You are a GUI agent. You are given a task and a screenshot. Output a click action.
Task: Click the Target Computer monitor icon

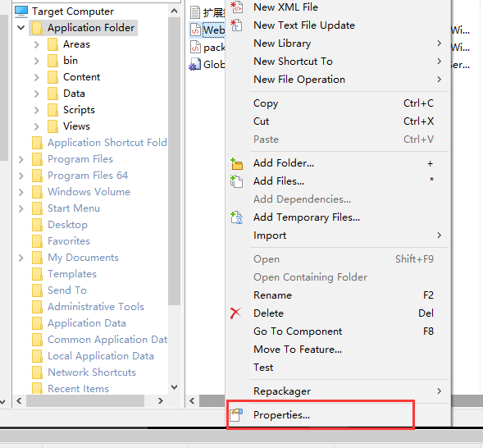pyautogui.click(x=21, y=11)
